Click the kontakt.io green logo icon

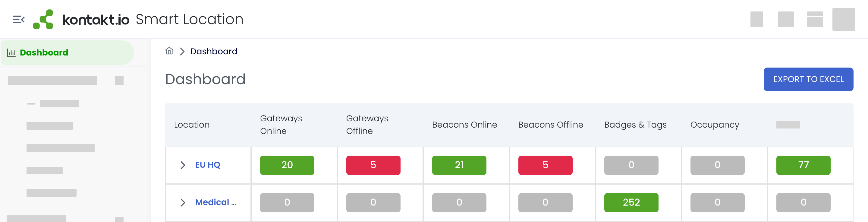click(43, 19)
